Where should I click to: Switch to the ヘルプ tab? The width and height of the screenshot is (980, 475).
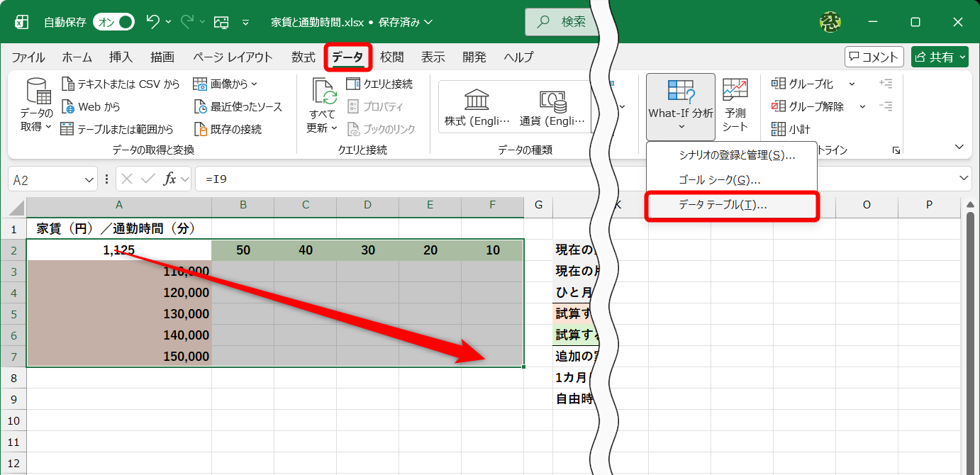[x=518, y=57]
